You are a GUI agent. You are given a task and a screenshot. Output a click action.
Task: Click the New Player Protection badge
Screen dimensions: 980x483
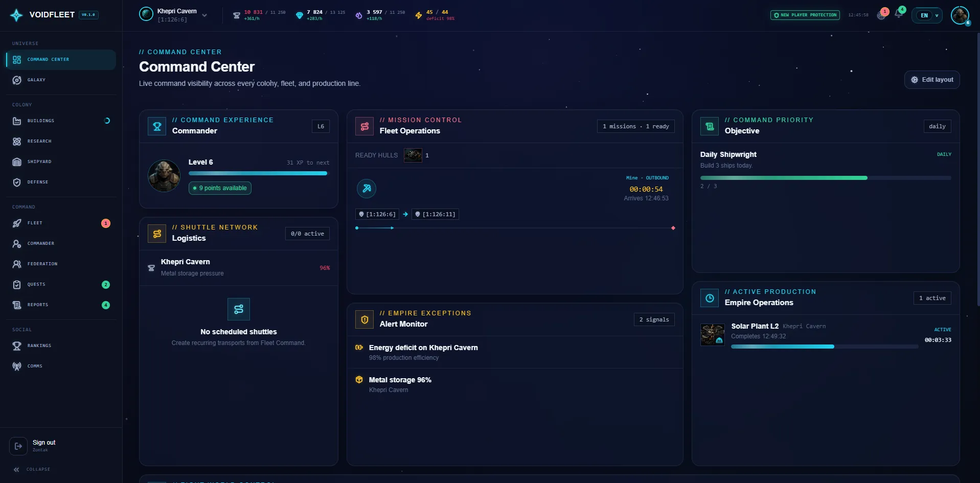click(805, 15)
